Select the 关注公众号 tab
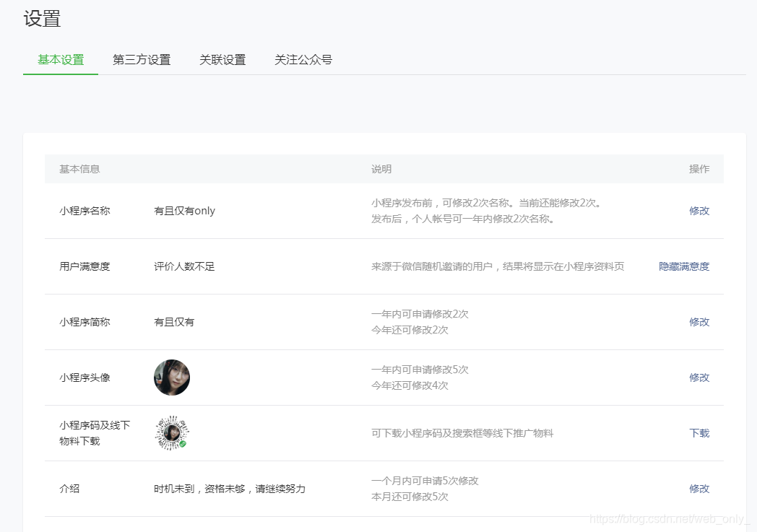The image size is (757, 532). tap(303, 60)
